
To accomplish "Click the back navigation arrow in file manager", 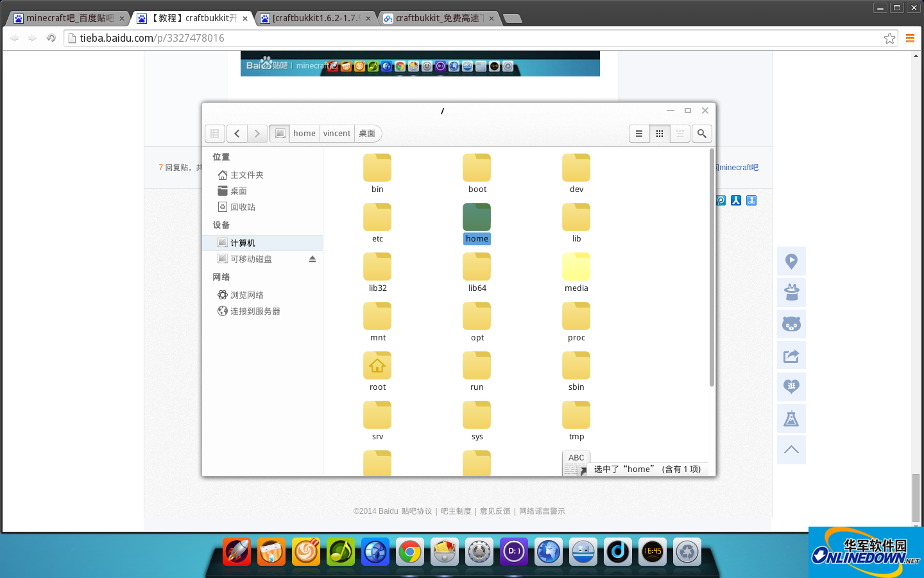I will pyautogui.click(x=237, y=133).
